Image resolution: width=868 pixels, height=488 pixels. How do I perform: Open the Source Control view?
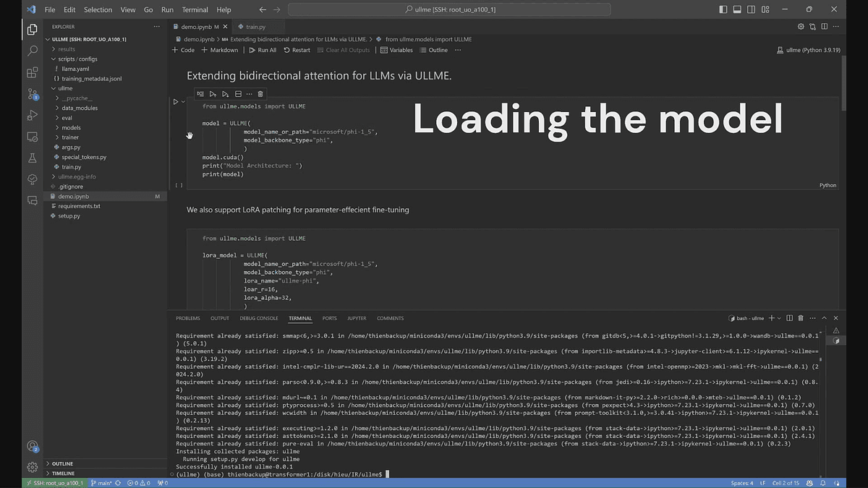point(32,94)
